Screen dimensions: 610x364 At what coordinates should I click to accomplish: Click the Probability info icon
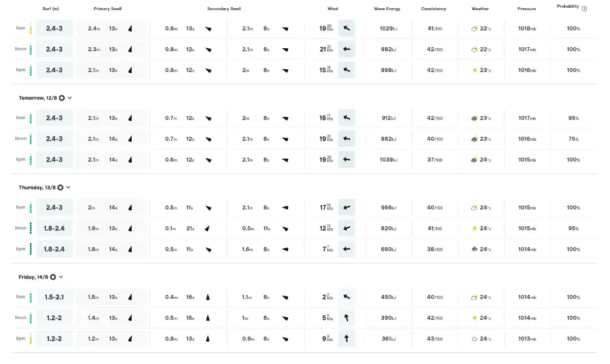coord(584,9)
